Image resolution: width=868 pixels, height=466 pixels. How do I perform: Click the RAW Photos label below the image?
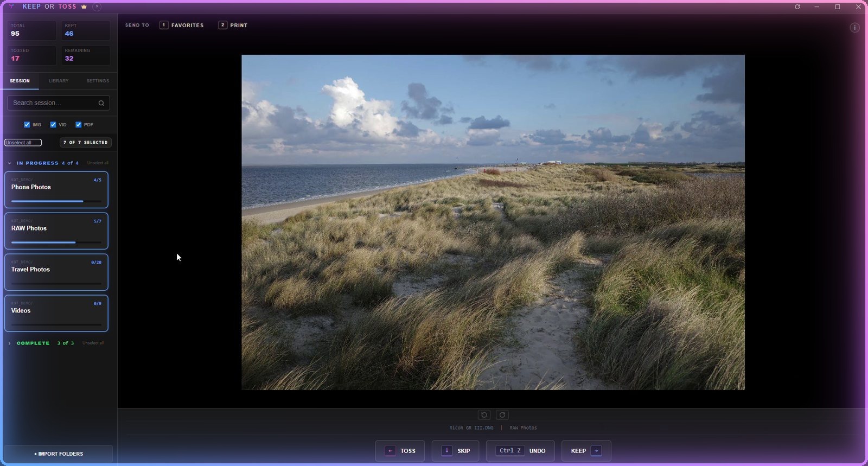523,428
